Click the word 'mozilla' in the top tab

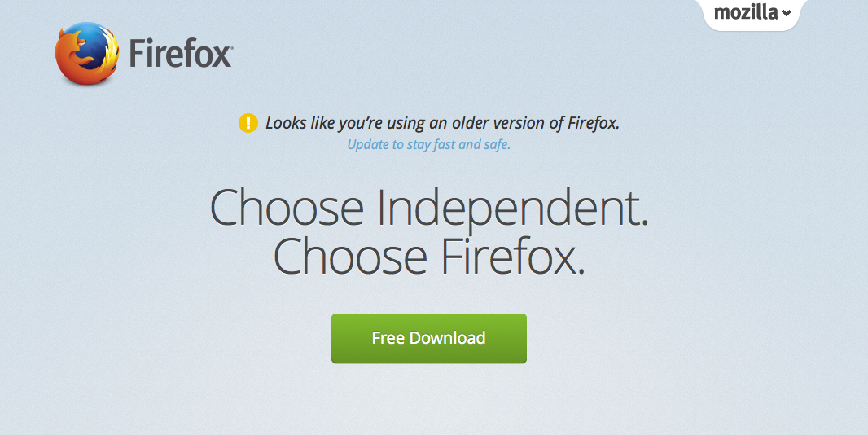coord(746,12)
